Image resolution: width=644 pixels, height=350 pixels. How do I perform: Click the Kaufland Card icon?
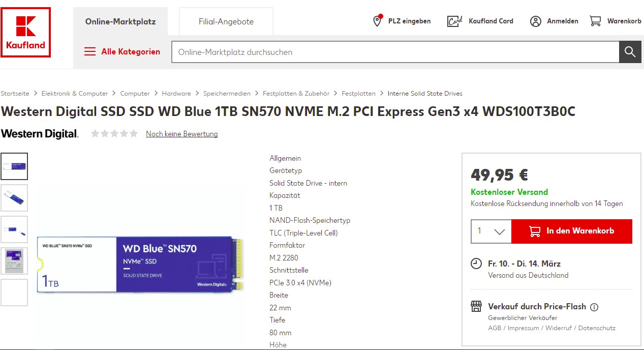(x=454, y=21)
